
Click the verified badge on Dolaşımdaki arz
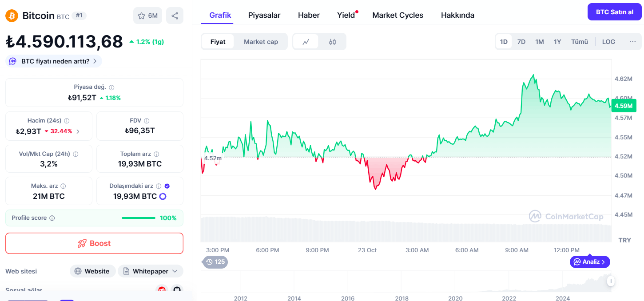point(167,186)
